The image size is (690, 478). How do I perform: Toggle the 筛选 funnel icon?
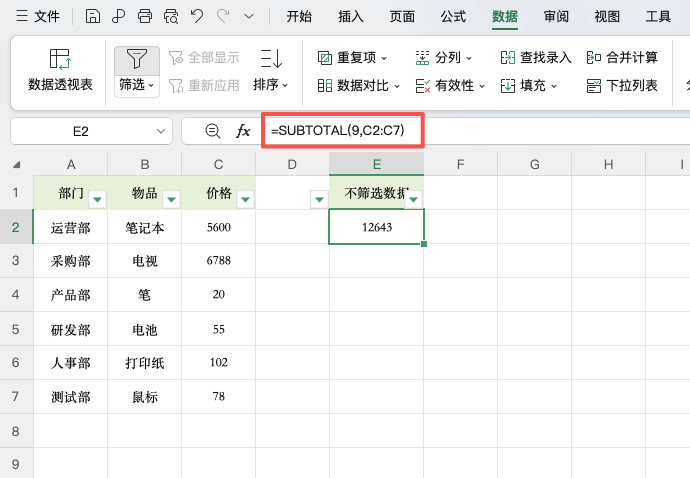[x=137, y=60]
